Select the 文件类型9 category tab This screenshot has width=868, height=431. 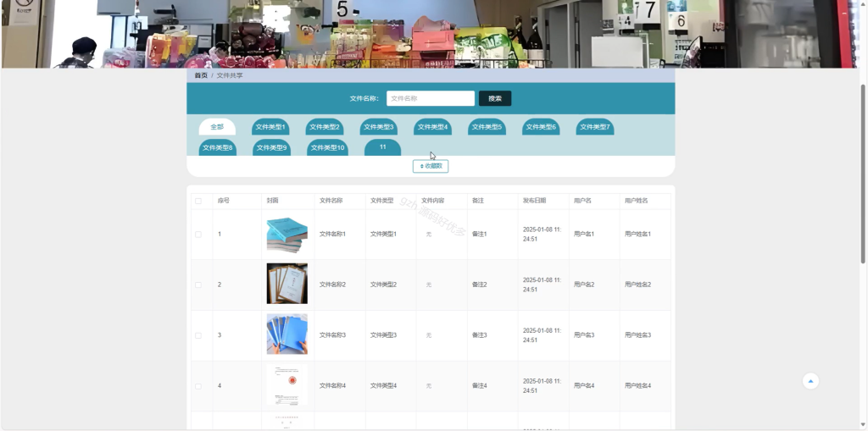pyautogui.click(x=272, y=147)
